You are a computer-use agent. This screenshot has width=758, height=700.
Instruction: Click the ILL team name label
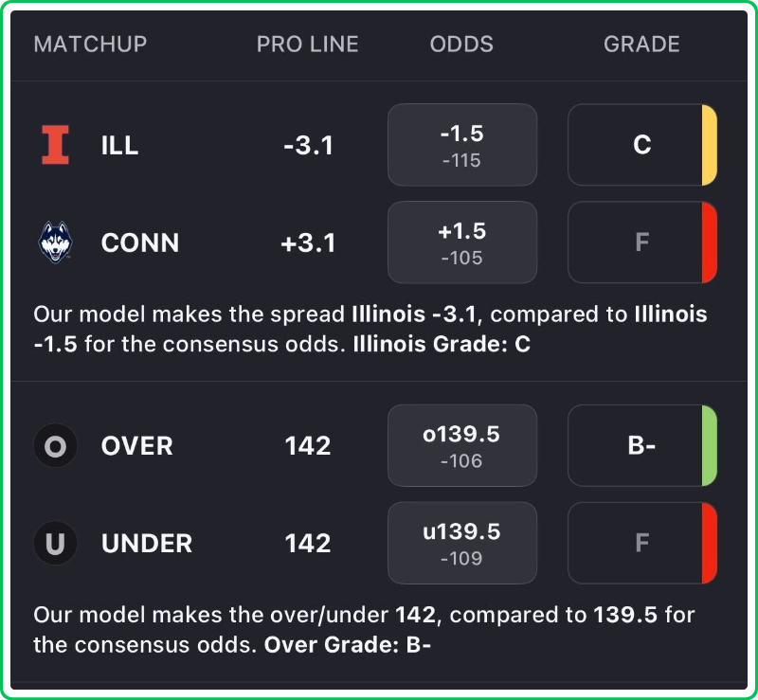119,145
